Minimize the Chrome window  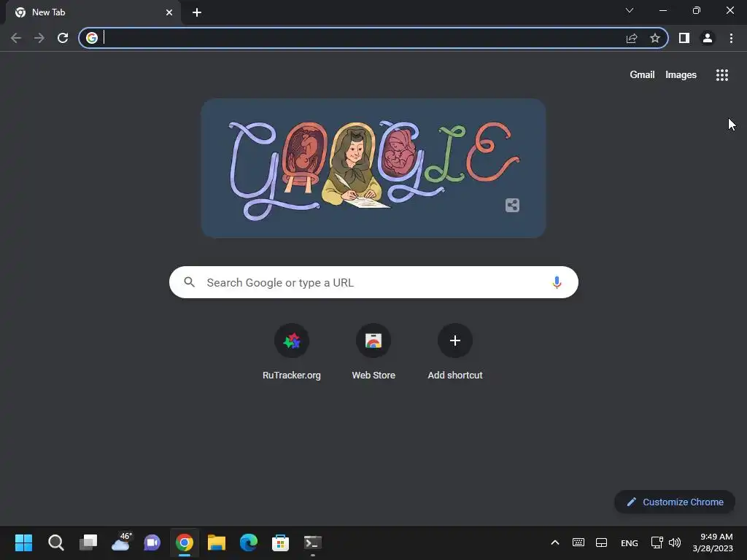[662, 10]
